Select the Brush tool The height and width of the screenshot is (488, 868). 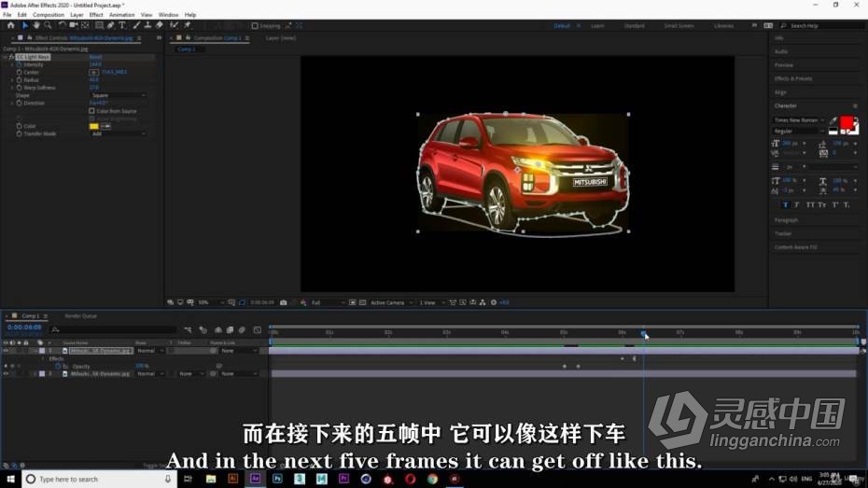click(x=136, y=25)
